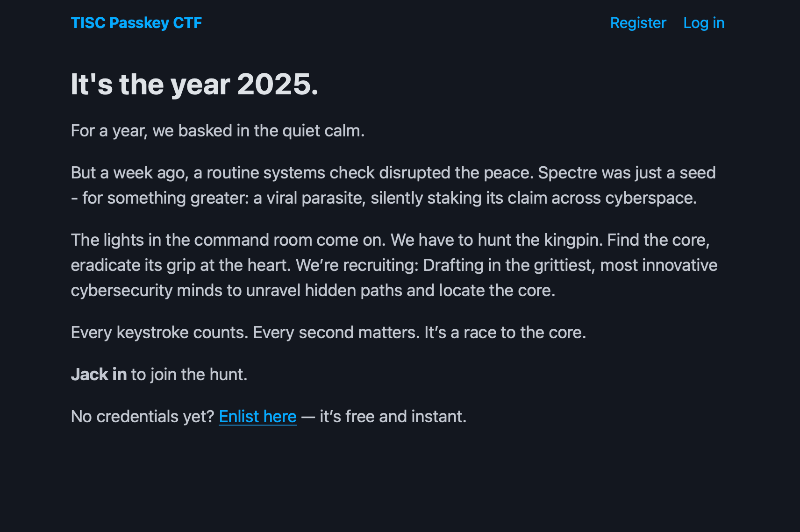Viewport: 800px width, 532px height.
Task: Open the Register page from navigation
Action: pyautogui.click(x=638, y=23)
